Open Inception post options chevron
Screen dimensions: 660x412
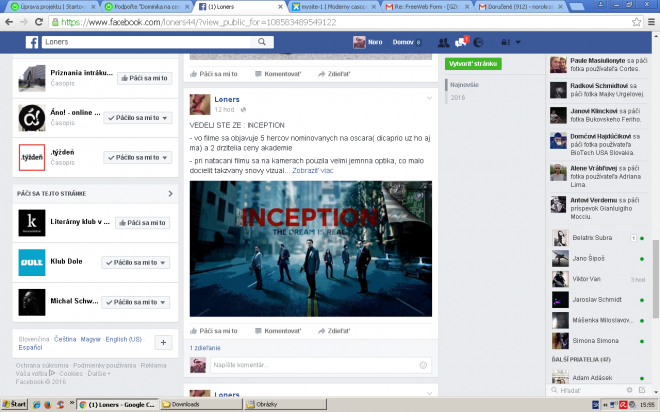429,98
